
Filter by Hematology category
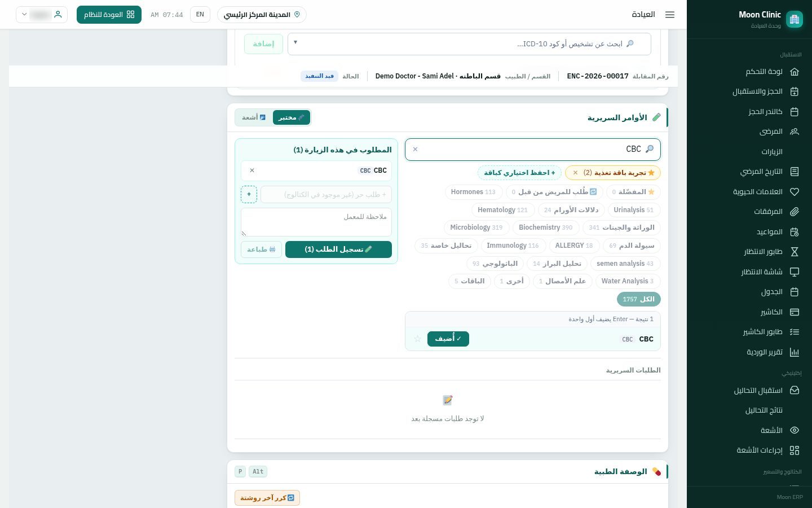pos(502,210)
